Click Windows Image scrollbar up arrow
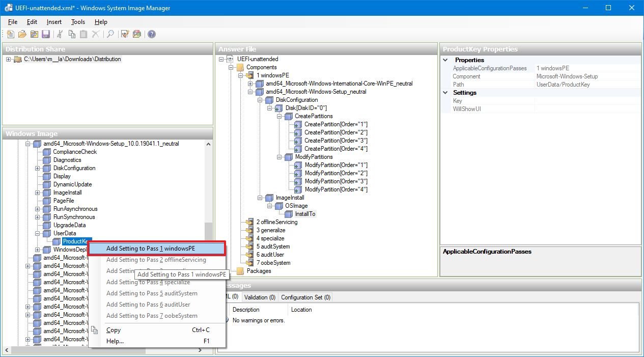Image resolution: width=644 pixels, height=357 pixels. pos(209,144)
